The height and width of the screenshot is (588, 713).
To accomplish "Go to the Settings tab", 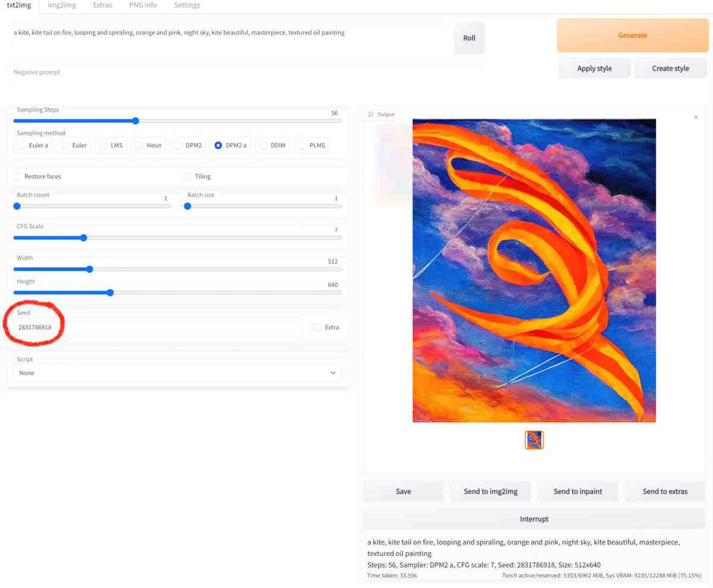I will (x=187, y=5).
